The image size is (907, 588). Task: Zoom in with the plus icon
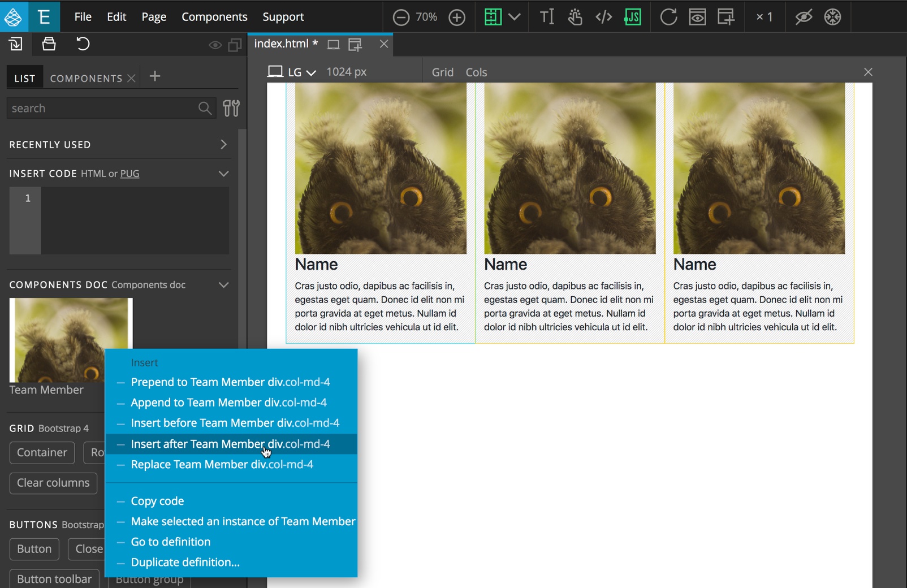457,18
